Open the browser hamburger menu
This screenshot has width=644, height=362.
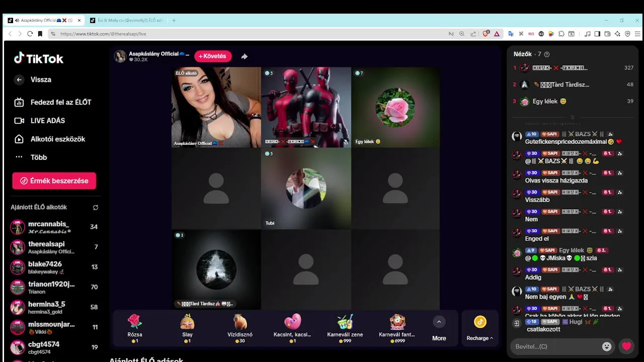point(637,34)
